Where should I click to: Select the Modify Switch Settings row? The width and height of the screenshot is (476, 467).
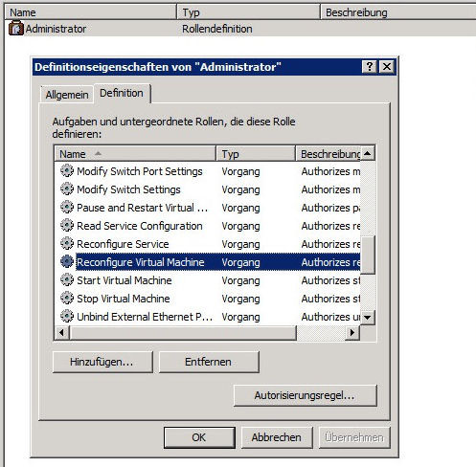(x=208, y=189)
